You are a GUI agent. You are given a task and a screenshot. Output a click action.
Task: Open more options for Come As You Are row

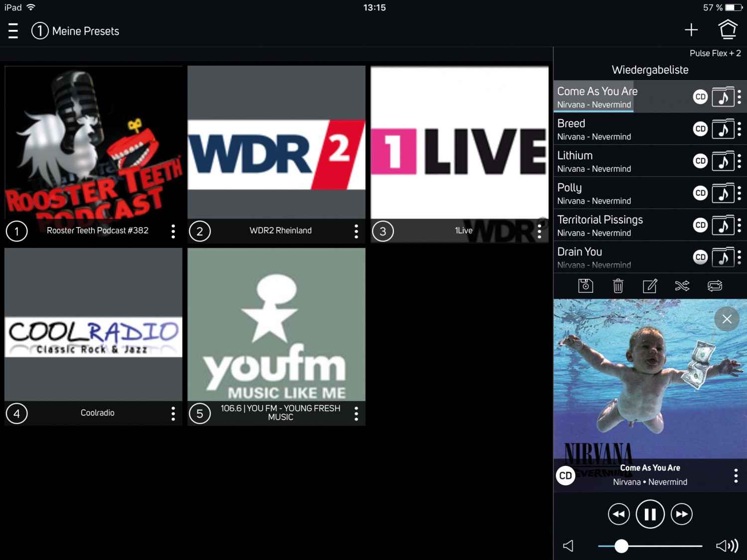[x=740, y=97]
